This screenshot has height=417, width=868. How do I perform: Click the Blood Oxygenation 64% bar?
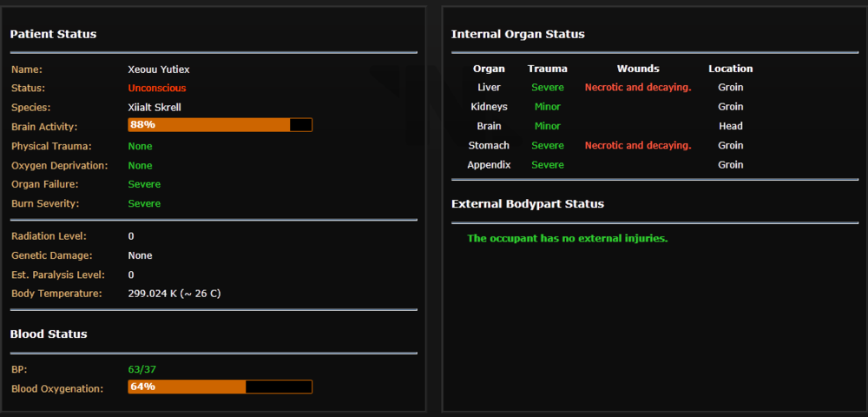pyautogui.click(x=220, y=387)
